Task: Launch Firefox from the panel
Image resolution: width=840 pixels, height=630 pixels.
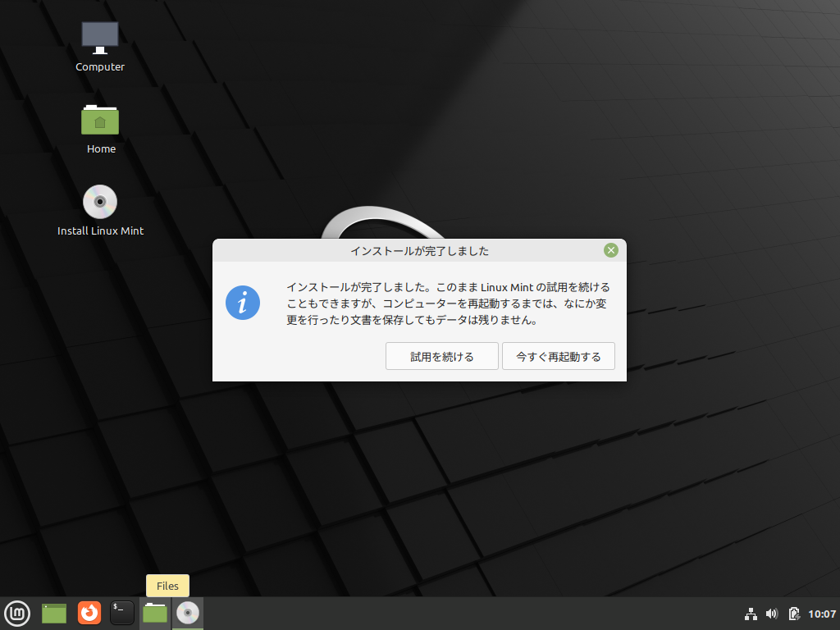Action: (89, 614)
